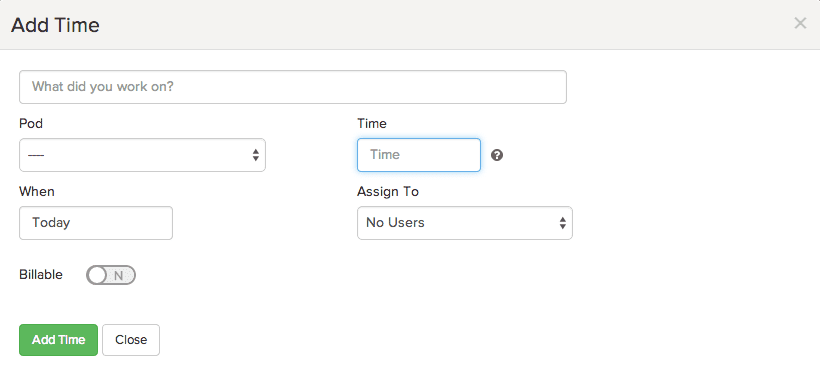Open the Pod dropdown
Screen dimensions: 820x369
click(142, 155)
